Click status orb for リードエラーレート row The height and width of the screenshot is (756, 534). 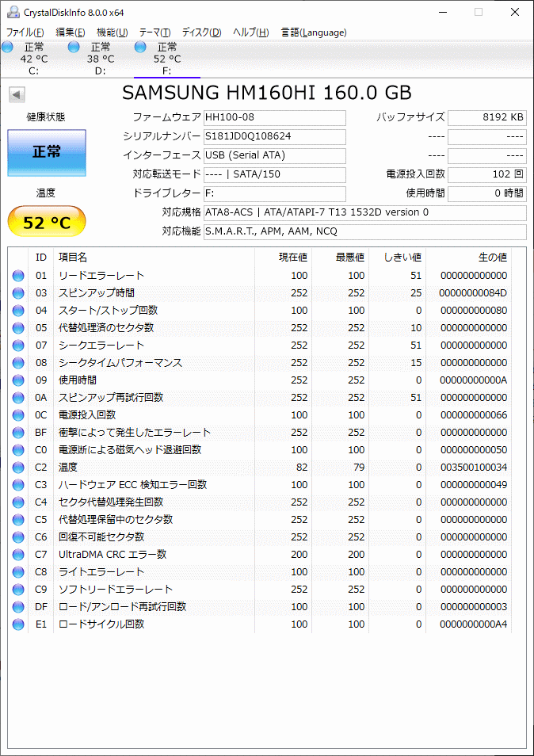pyautogui.click(x=18, y=276)
